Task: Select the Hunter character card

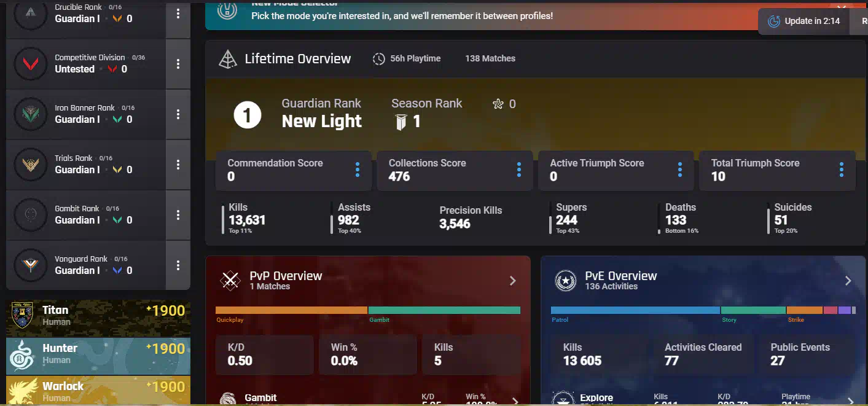Action: (98, 356)
